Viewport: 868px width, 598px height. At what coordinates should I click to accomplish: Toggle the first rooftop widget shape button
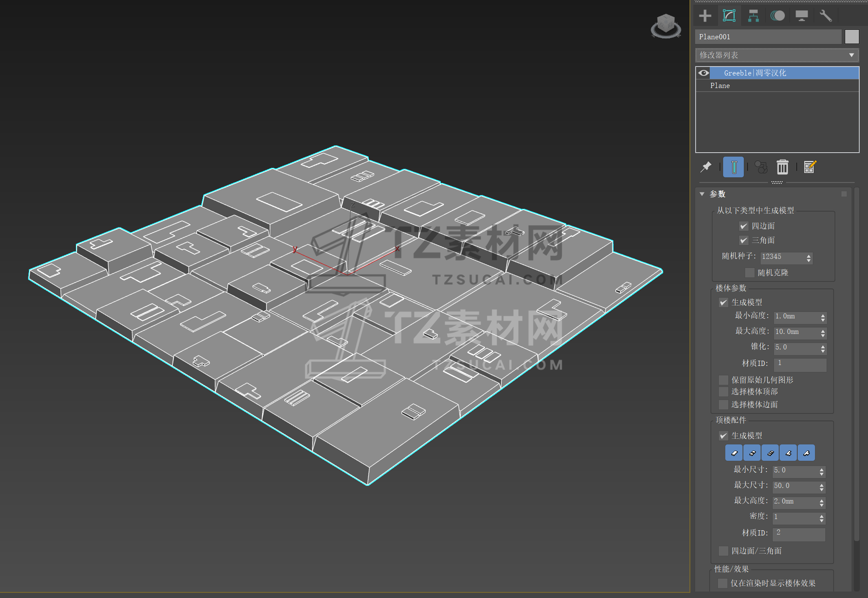pyautogui.click(x=734, y=453)
